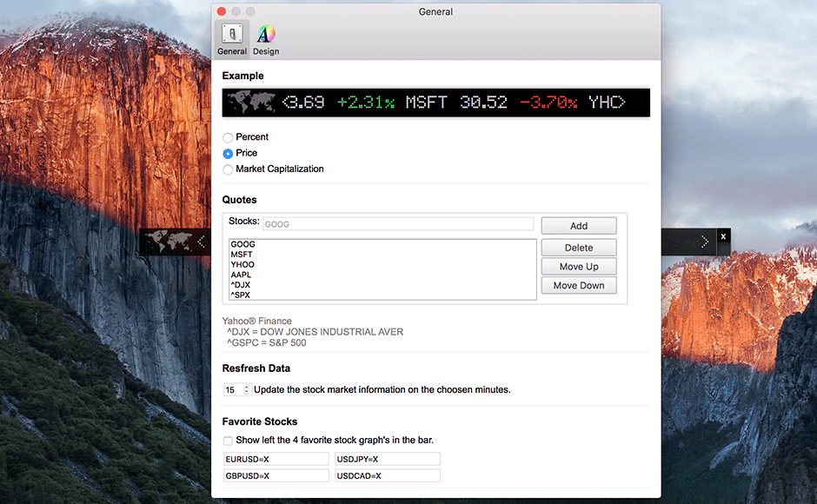Viewport: 817px width, 504px height.
Task: Click the refresh minutes stepper arrows
Action: pyautogui.click(x=247, y=389)
